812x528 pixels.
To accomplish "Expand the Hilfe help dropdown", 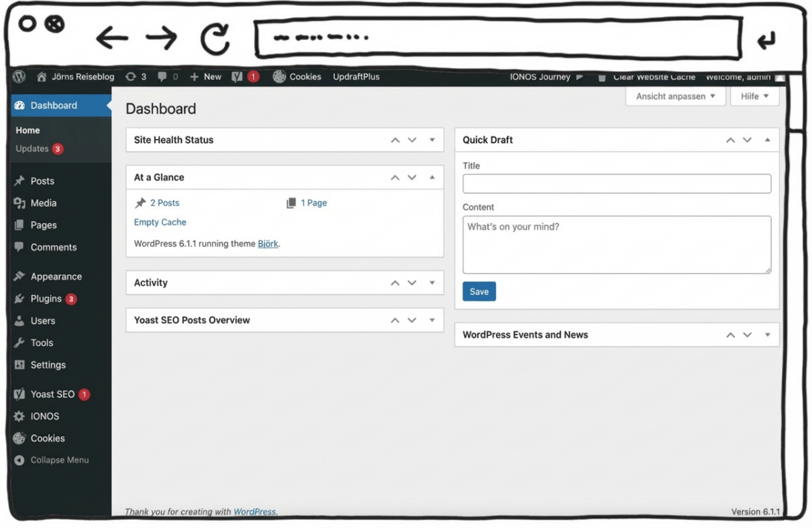I will click(754, 97).
